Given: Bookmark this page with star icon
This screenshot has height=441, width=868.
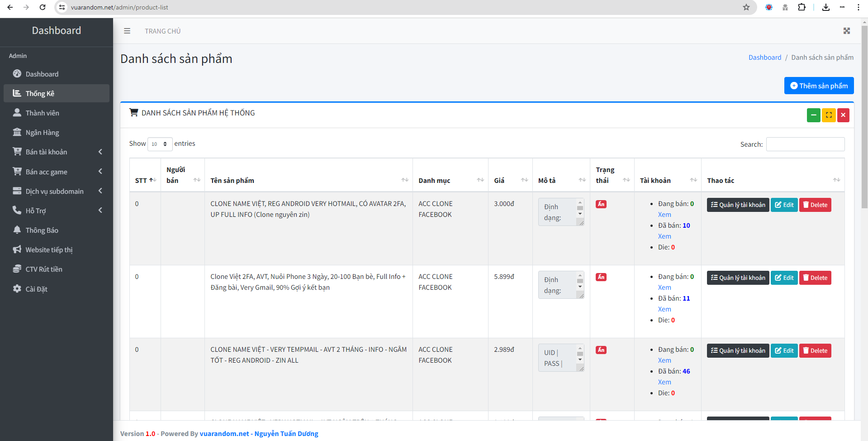Looking at the screenshot, I should click(746, 7).
